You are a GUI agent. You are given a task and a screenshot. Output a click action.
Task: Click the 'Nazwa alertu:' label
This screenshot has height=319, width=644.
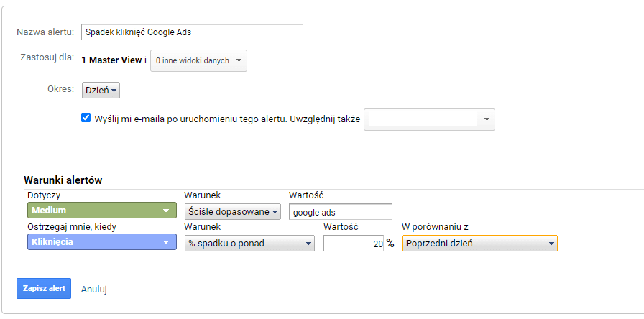coord(45,32)
